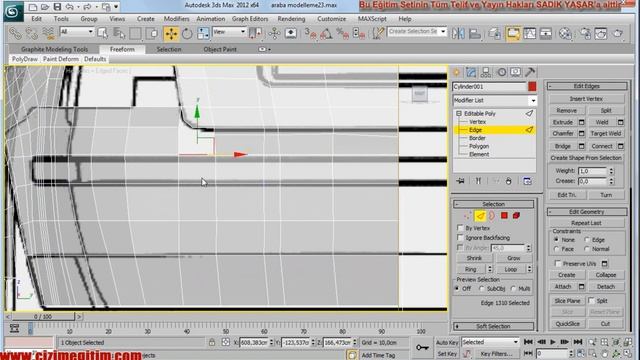Select Vertex sub-object selection icon
This screenshot has width=640, height=360.
468,216
